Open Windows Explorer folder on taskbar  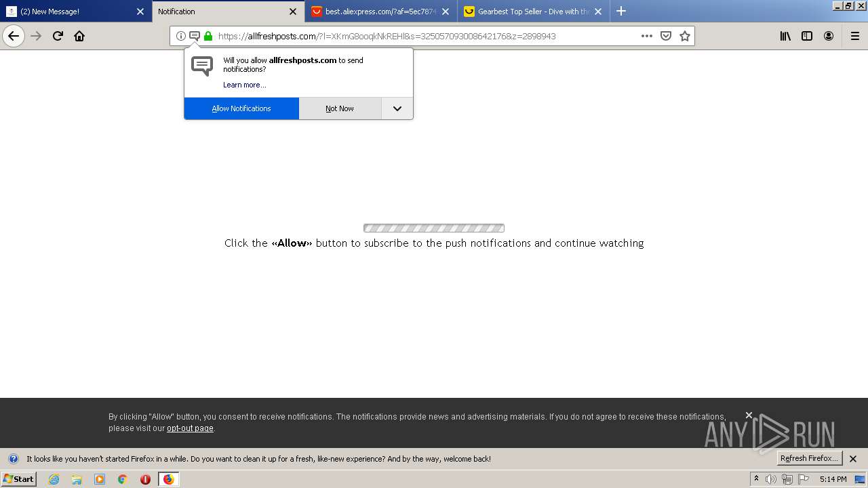pos(77,479)
